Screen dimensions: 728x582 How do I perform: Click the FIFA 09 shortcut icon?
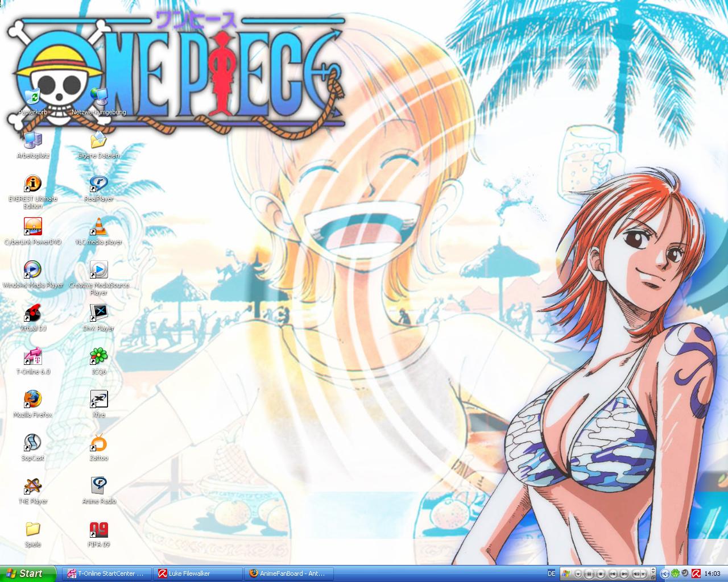(98, 530)
